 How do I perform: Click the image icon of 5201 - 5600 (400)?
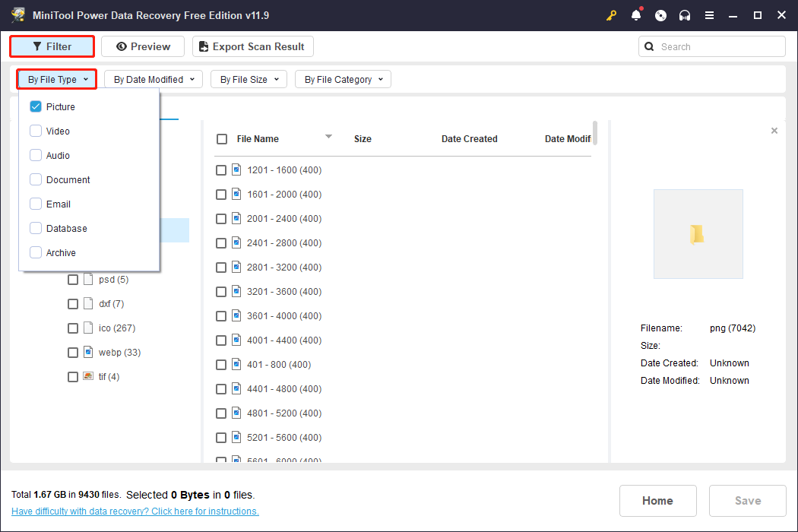[236, 437]
